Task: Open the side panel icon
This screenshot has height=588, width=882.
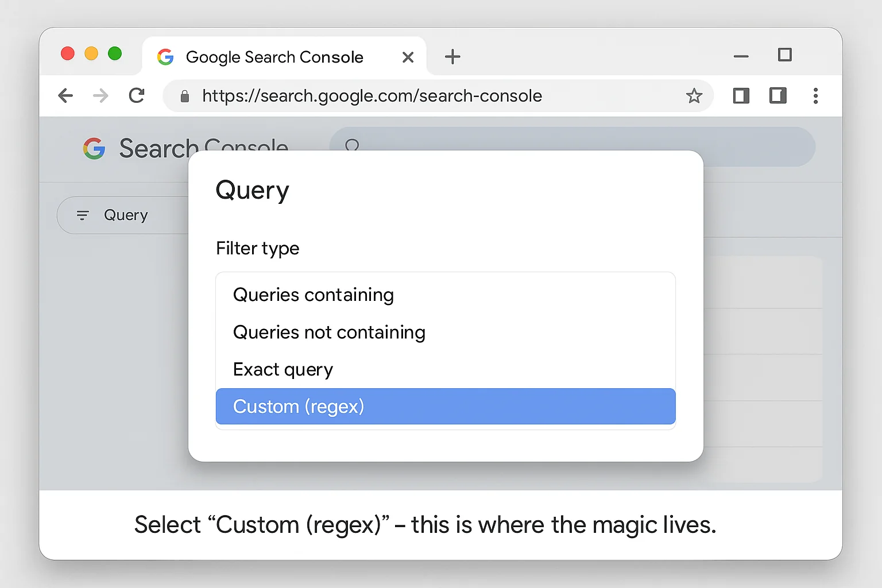Action: coord(741,96)
